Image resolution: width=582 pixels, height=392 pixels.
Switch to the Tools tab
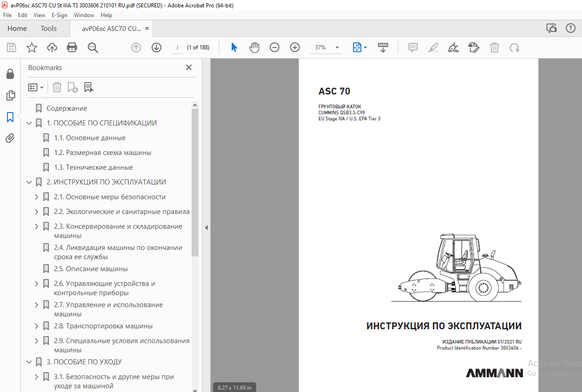[x=48, y=29]
